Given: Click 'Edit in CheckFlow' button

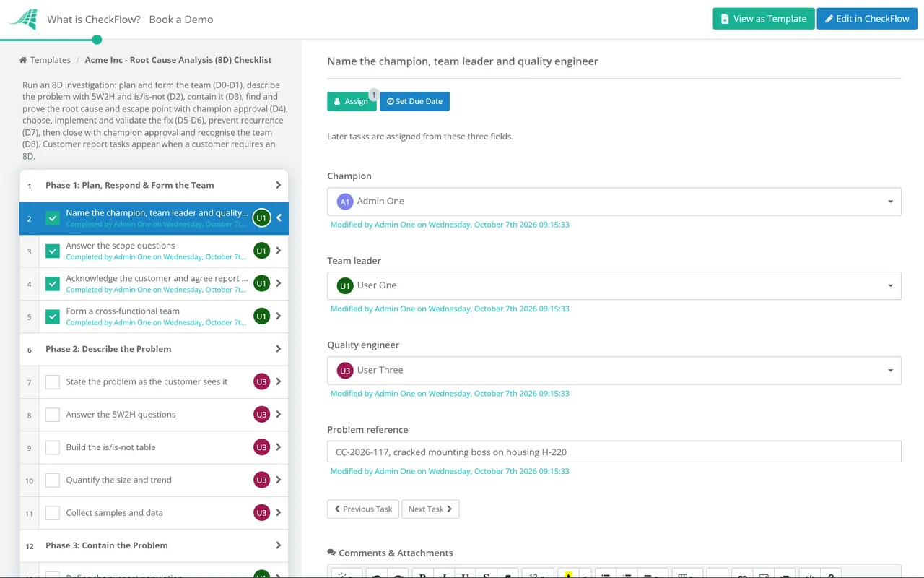Looking at the screenshot, I should pyautogui.click(x=867, y=19).
